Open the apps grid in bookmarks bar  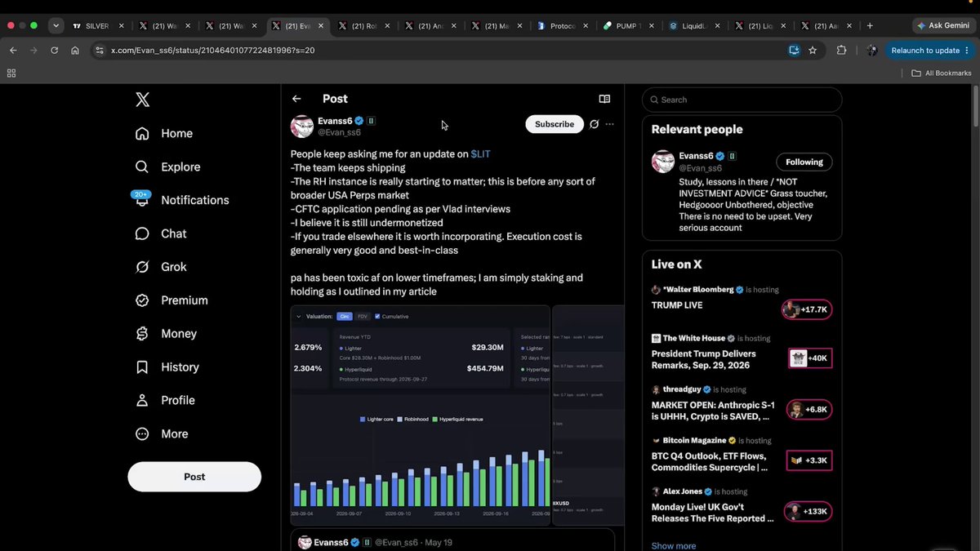coord(11,73)
